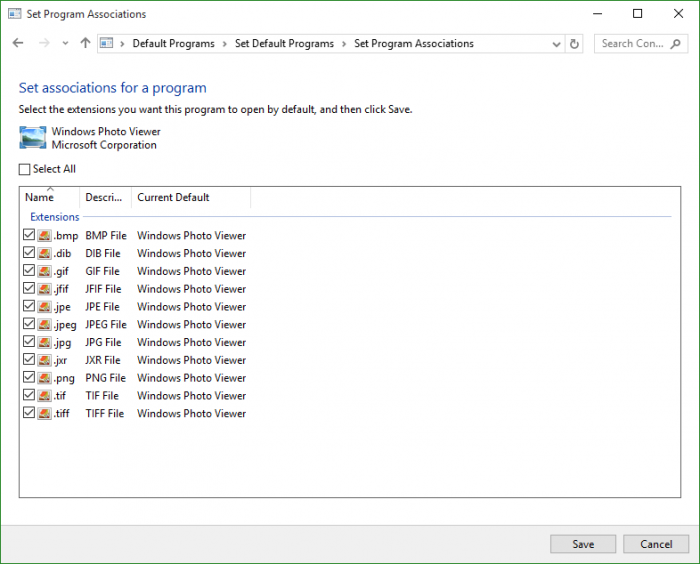Click the Cancel button
This screenshot has height=564, width=700.
click(656, 544)
